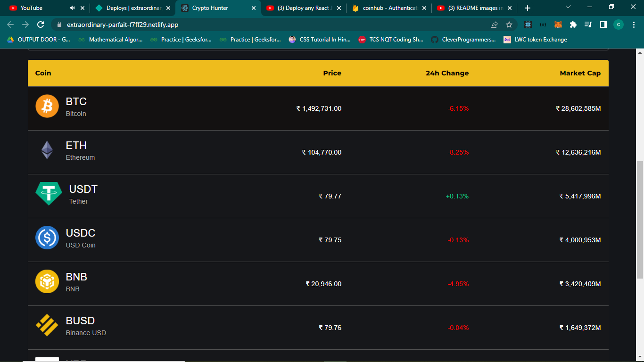Click the BNB coin logo
Image resolution: width=644 pixels, height=362 pixels.
point(47,281)
